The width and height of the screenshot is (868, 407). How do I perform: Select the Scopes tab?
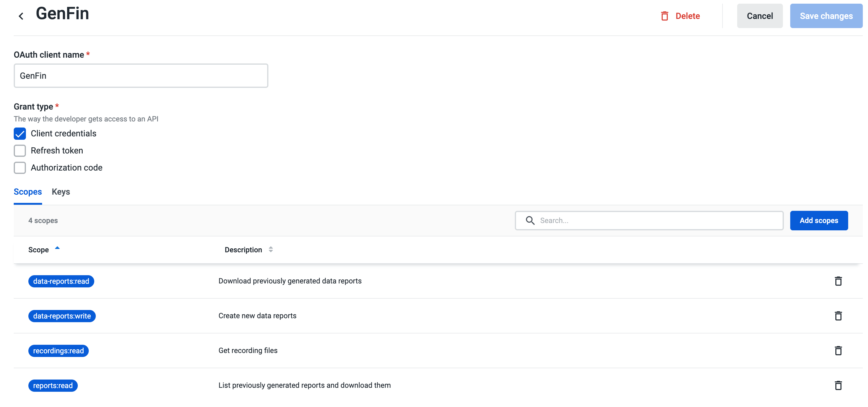point(28,192)
